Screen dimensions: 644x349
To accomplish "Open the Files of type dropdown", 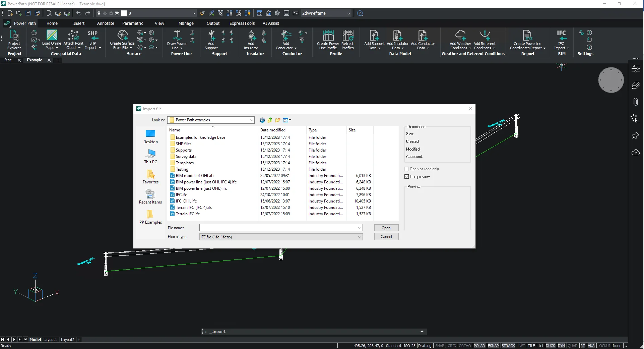I will tap(360, 237).
